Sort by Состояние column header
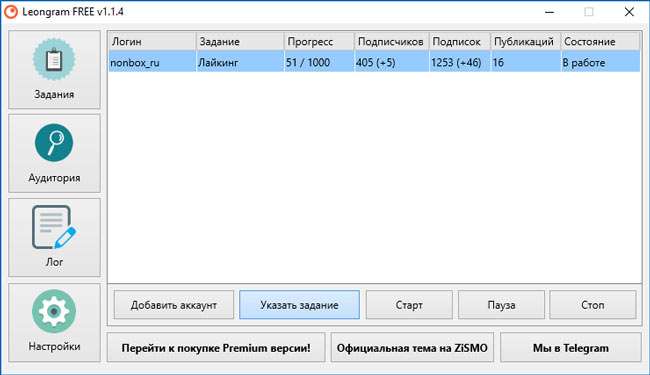Screen dimensions: 650x375 point(600,41)
